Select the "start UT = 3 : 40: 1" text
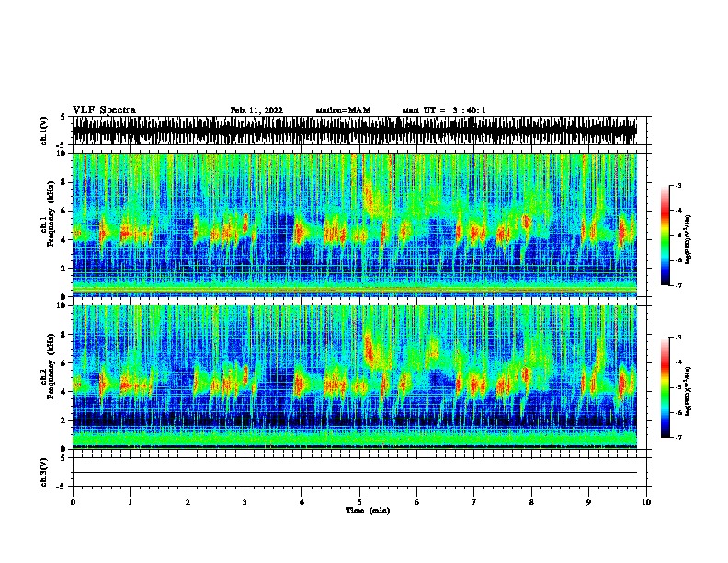 tap(444, 110)
